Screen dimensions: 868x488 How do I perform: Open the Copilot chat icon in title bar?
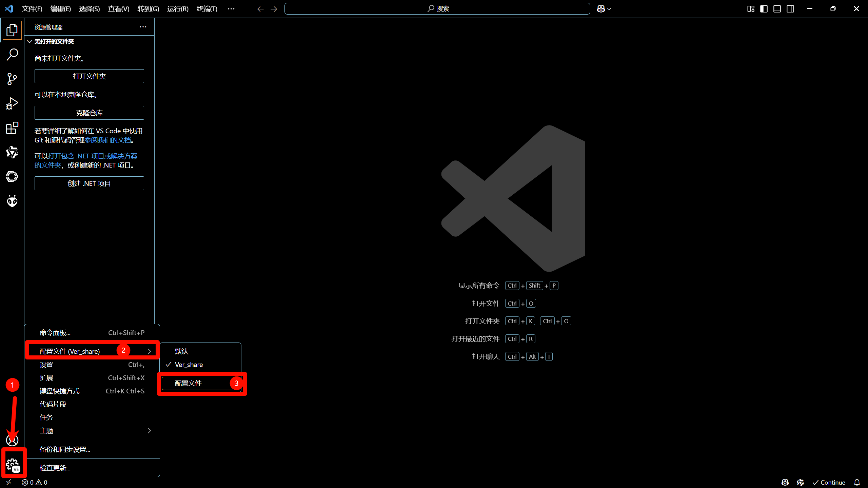click(x=601, y=9)
